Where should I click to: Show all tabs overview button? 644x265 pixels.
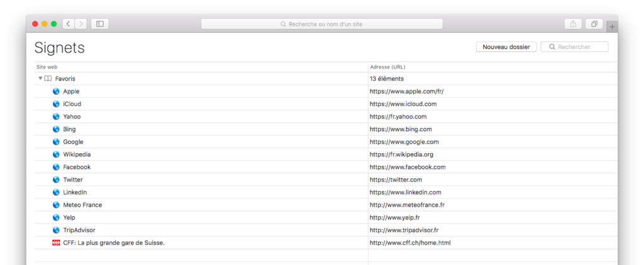tap(594, 24)
